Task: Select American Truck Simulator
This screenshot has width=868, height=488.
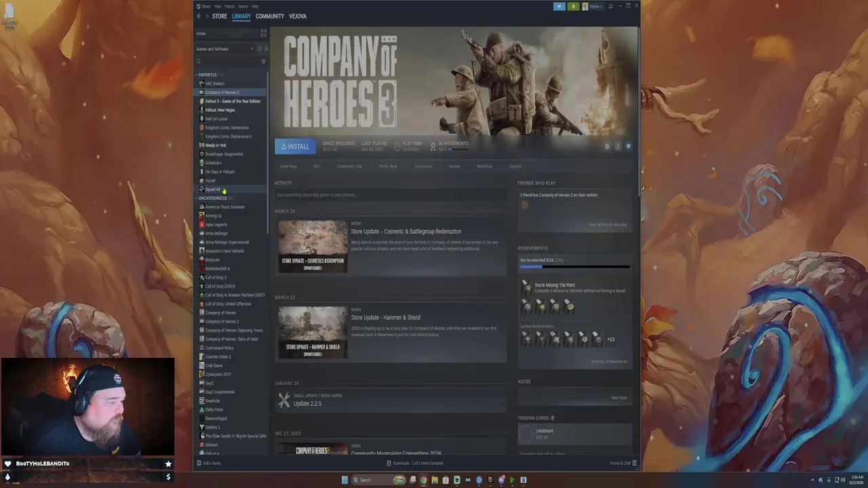Action: click(225, 207)
